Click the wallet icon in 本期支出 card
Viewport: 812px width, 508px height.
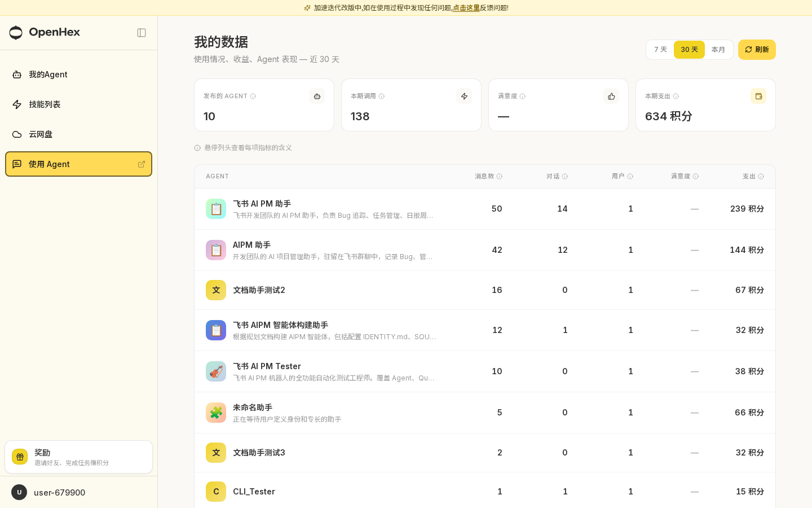pos(758,97)
